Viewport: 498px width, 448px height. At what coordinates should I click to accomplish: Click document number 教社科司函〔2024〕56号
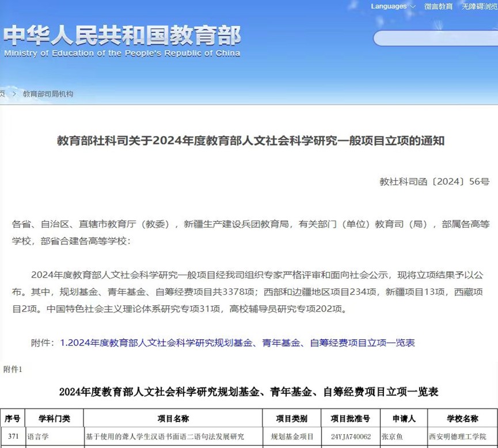[x=434, y=181]
